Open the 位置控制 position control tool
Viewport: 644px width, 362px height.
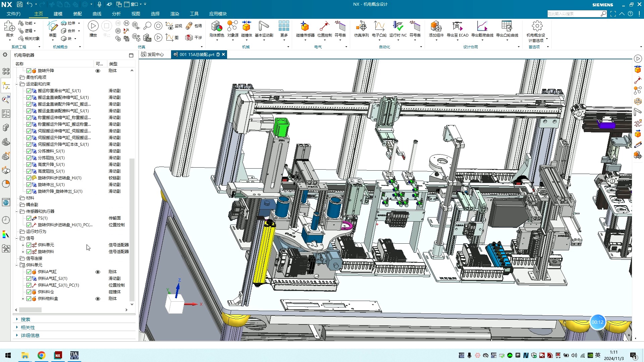[324, 26]
